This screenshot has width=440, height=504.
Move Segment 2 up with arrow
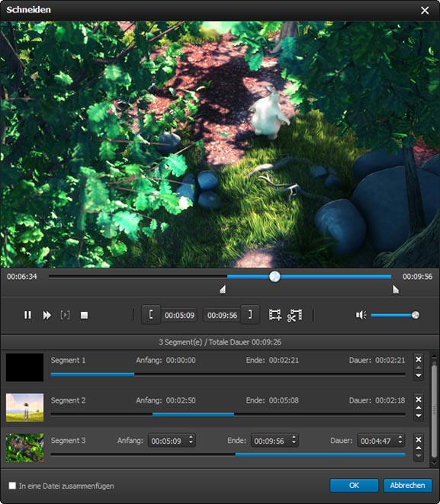(x=419, y=408)
